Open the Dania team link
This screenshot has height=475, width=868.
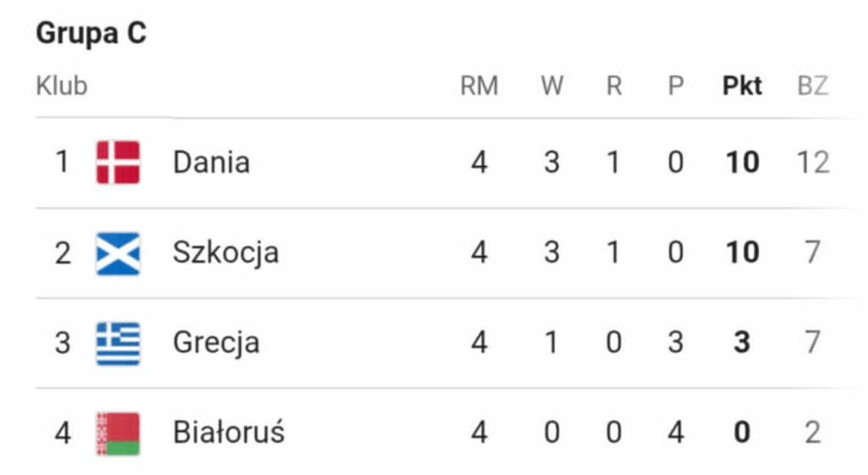[x=211, y=162]
